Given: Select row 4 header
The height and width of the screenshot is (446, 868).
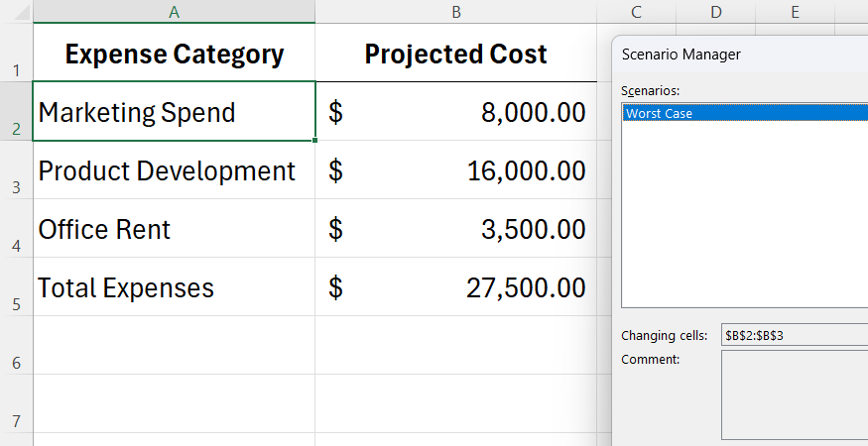Looking at the screenshot, I should point(17,228).
